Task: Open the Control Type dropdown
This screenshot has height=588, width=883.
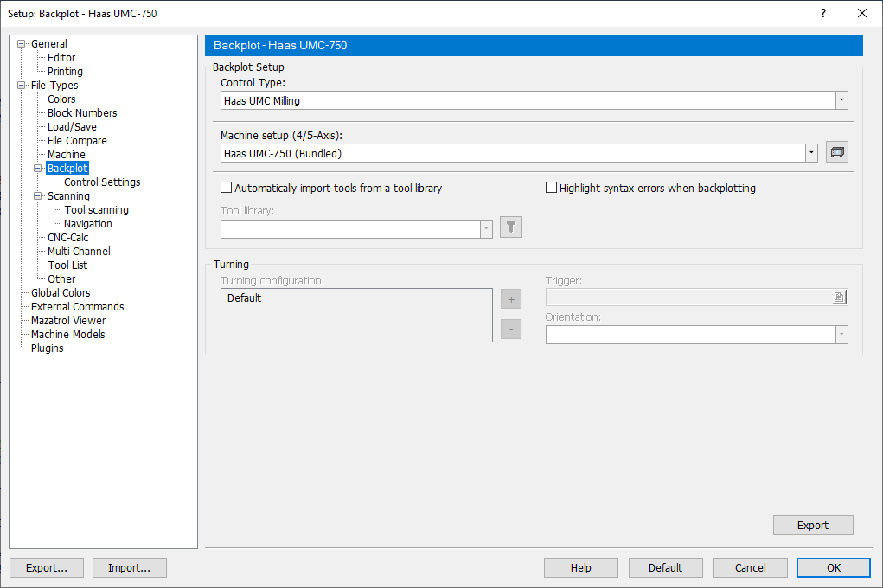Action: coord(841,100)
